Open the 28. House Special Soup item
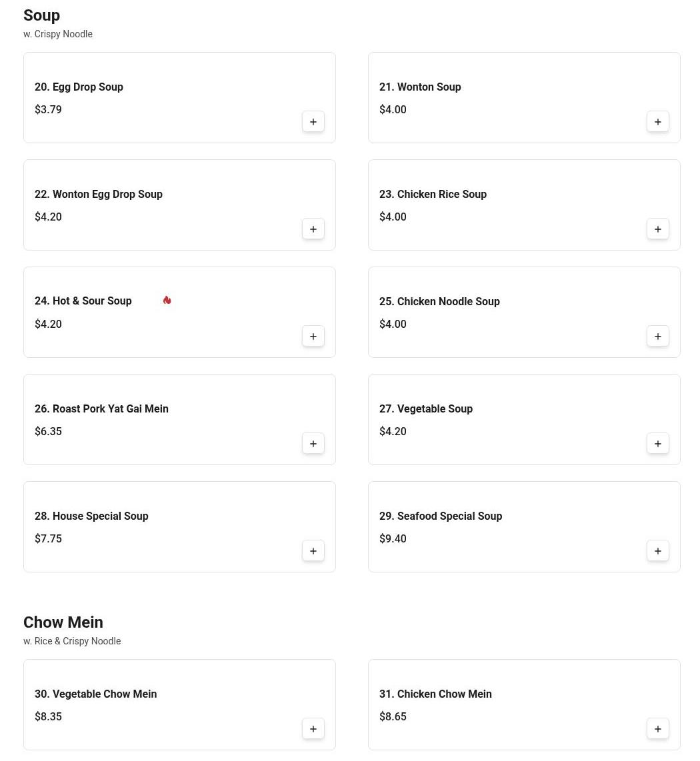 pos(91,516)
